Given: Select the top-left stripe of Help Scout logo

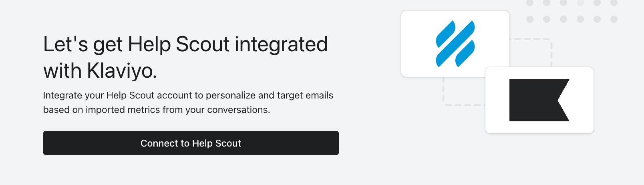Looking at the screenshot, I should pos(445,33).
